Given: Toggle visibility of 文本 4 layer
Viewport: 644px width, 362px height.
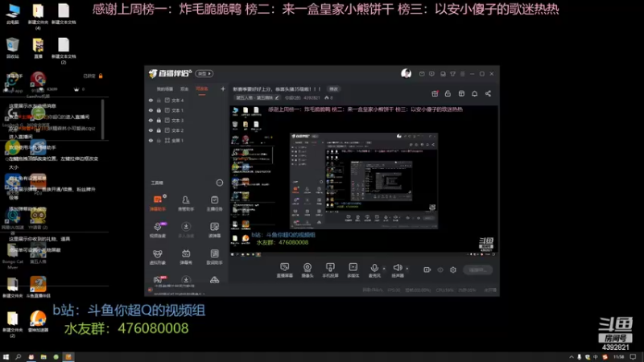Looking at the screenshot, I should [x=151, y=100].
